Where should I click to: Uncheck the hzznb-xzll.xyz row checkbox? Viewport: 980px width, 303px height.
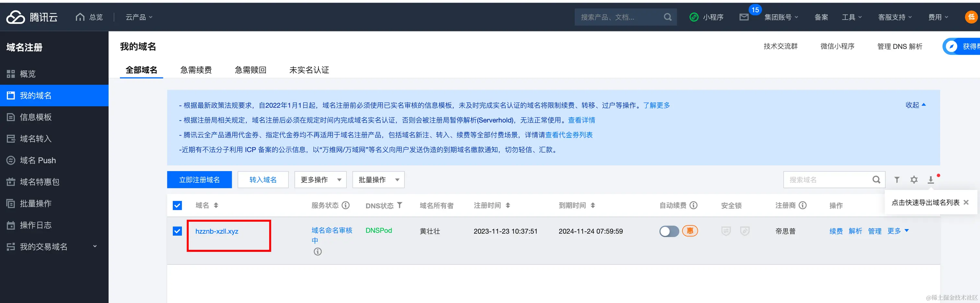177,231
